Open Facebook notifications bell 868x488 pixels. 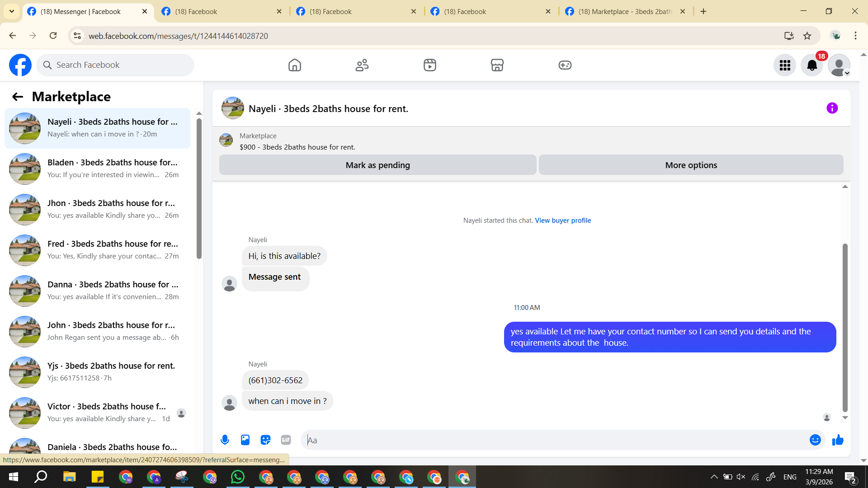coord(812,66)
